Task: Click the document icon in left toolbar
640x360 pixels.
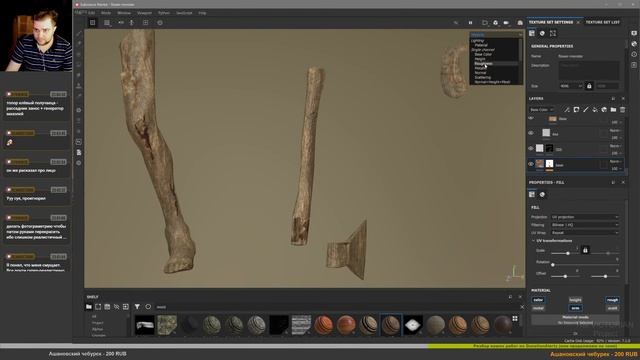Action: coord(79,152)
